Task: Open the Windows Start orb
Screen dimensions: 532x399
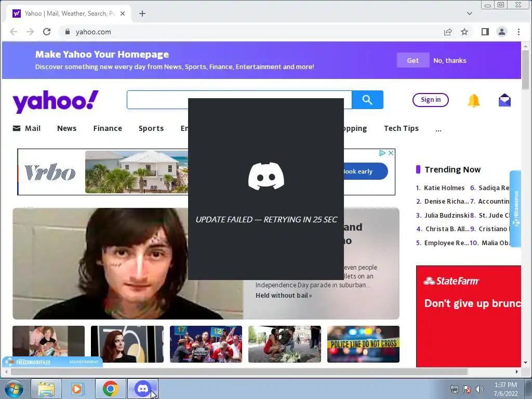Action: [14, 389]
